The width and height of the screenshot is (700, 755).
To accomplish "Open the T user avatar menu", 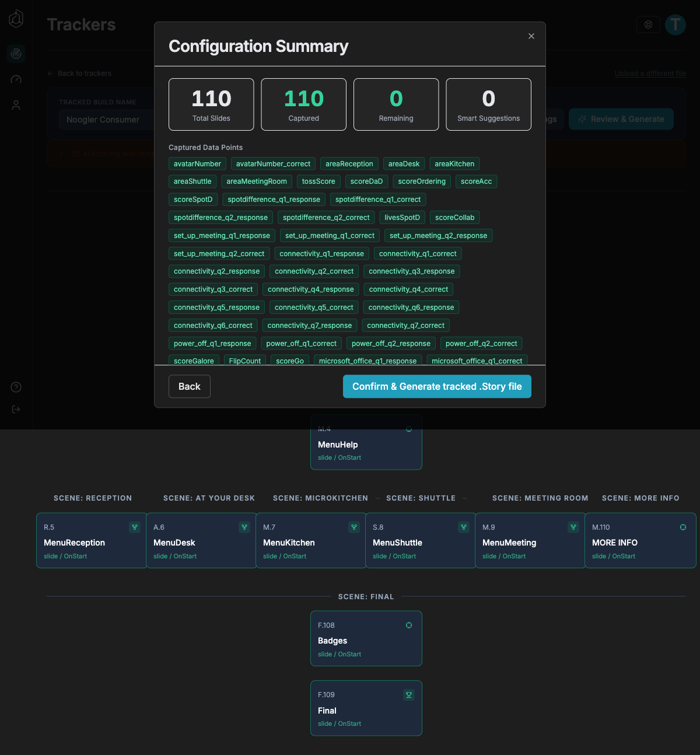I will pyautogui.click(x=675, y=25).
